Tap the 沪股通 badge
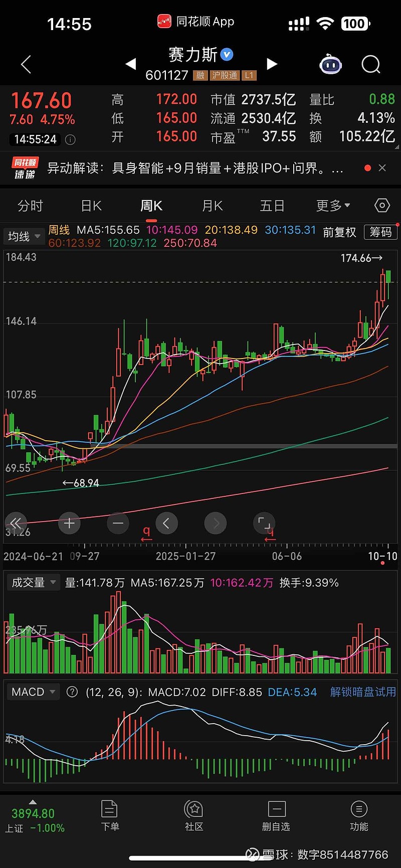This screenshot has height=868, width=401. (x=224, y=75)
